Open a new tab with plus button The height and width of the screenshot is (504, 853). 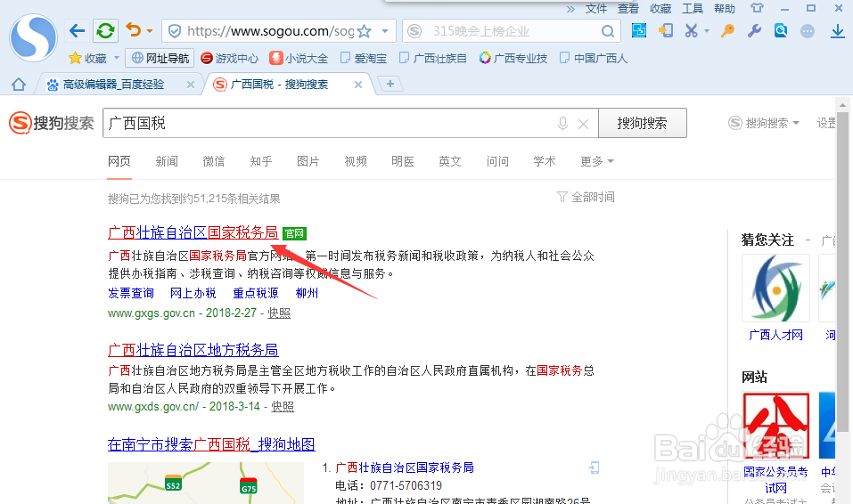point(390,84)
